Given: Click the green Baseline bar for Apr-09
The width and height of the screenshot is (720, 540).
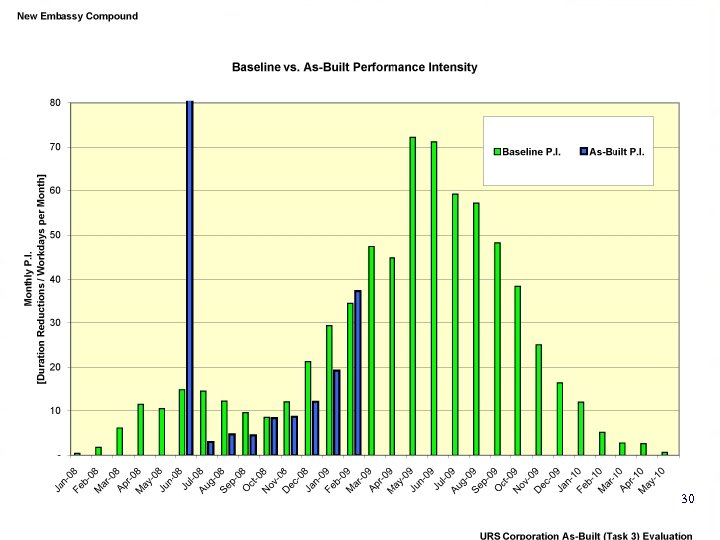Looking at the screenshot, I should click(392, 356).
